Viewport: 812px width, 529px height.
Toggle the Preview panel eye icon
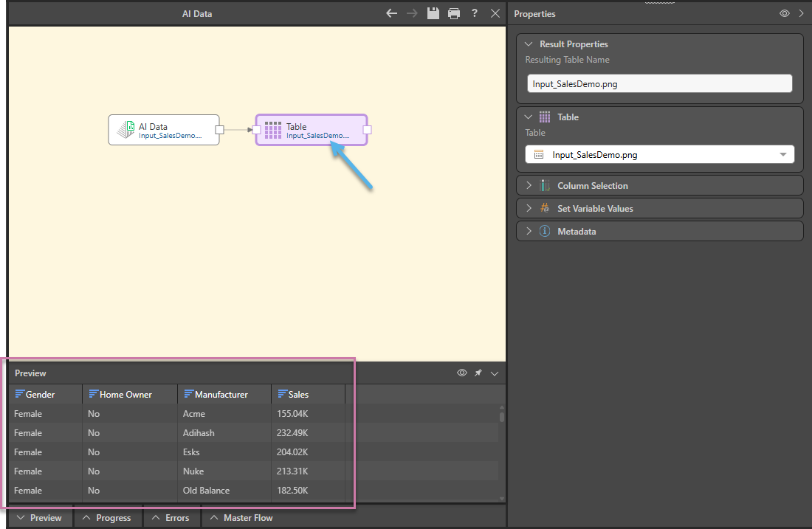pos(462,373)
